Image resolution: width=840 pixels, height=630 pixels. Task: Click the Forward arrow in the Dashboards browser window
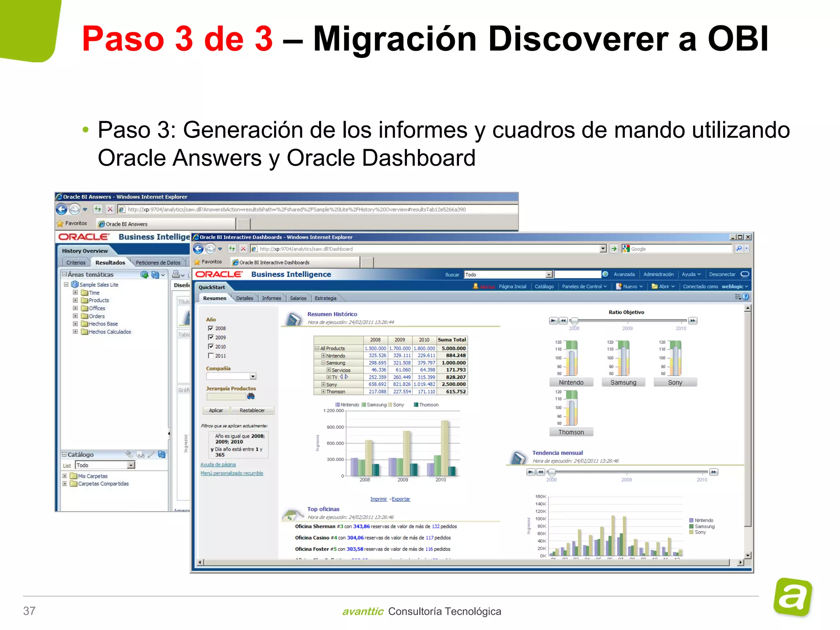pyautogui.click(x=210, y=249)
